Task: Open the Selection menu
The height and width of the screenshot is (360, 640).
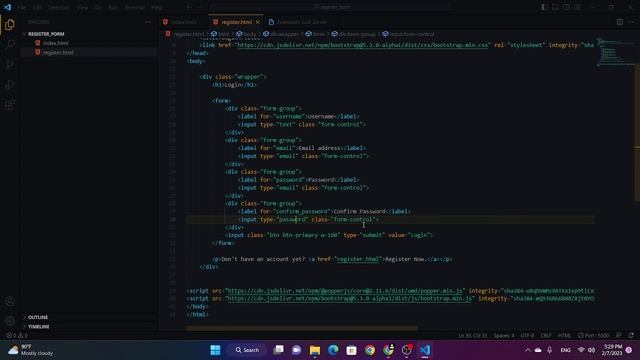Action: pos(59,7)
